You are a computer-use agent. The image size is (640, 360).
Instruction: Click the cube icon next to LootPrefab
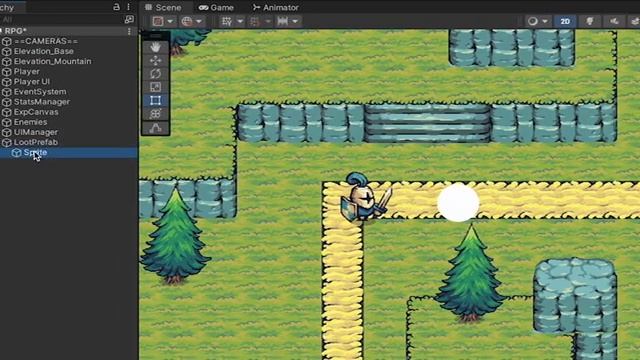[7, 142]
